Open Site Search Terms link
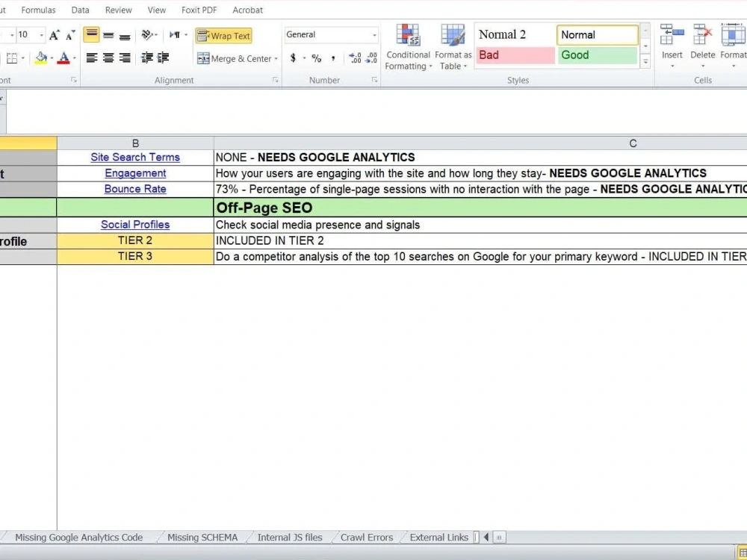 135,157
